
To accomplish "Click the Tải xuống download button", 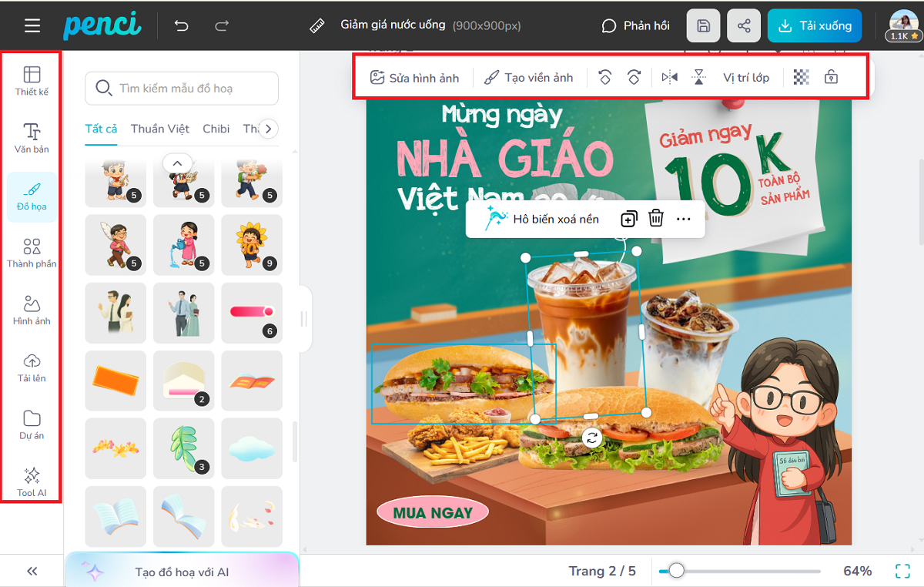I will [x=814, y=25].
